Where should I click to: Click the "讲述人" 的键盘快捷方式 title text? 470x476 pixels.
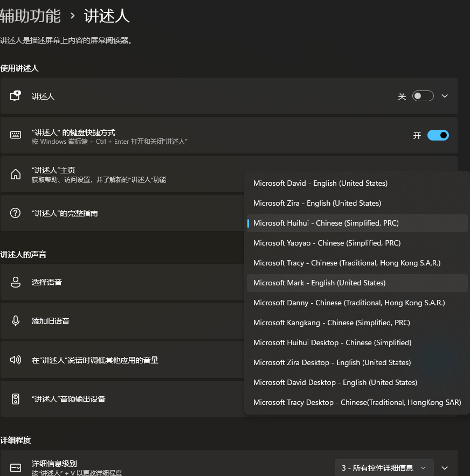73,132
